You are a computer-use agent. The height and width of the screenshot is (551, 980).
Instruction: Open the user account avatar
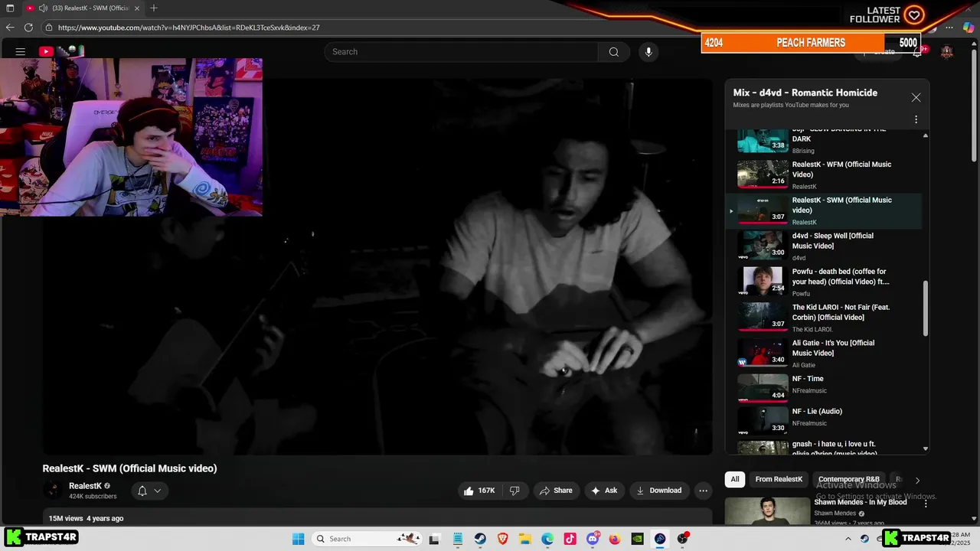[947, 52]
